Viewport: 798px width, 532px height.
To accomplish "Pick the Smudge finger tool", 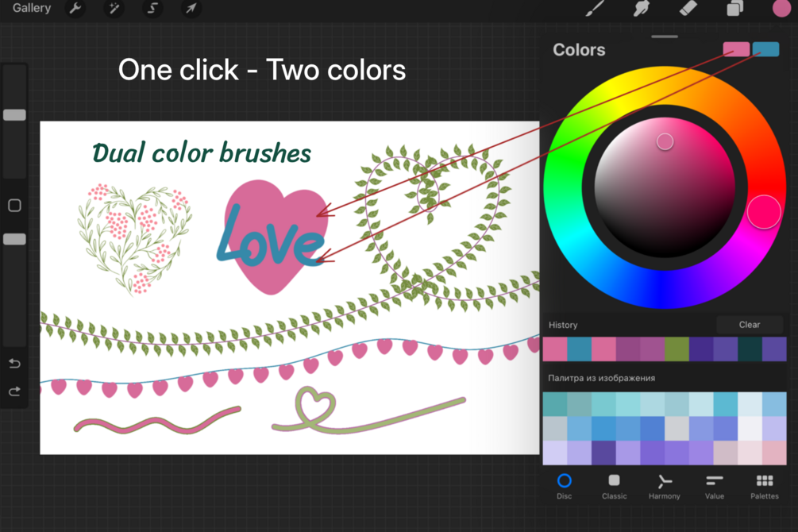I will 641,8.
